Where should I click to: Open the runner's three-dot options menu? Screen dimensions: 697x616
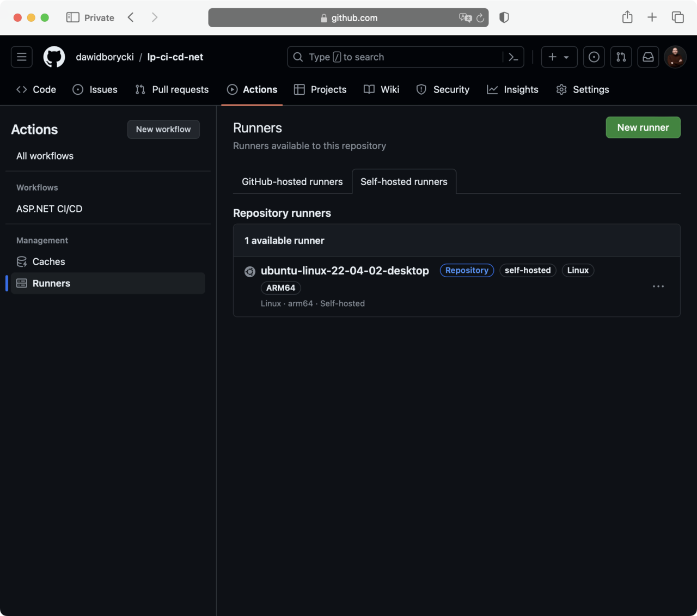coord(658,286)
